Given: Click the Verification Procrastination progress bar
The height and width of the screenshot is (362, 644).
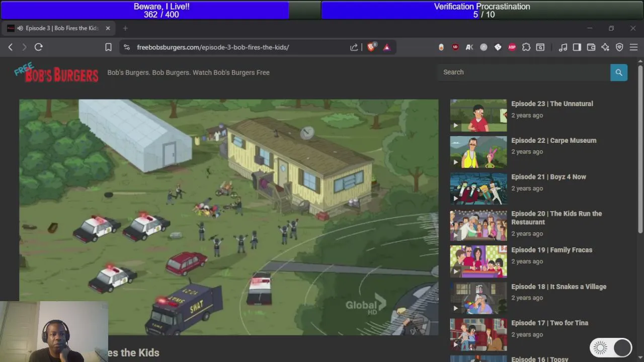Looking at the screenshot, I should (x=482, y=10).
